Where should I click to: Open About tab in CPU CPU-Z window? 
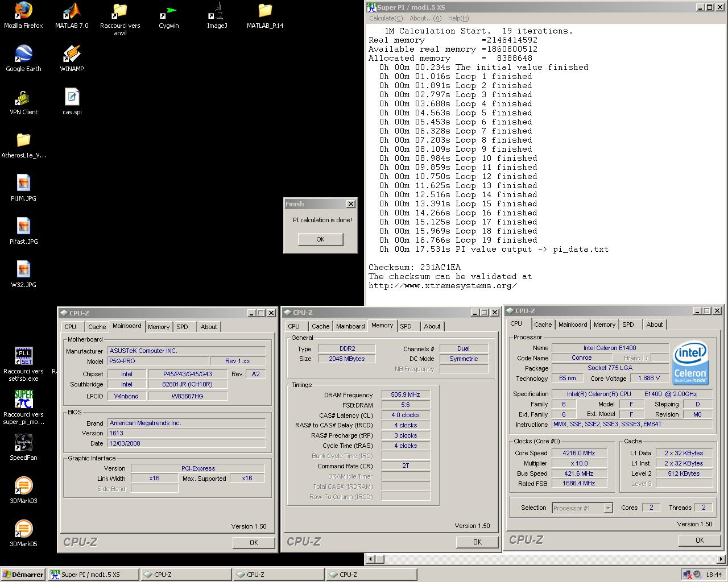(655, 325)
